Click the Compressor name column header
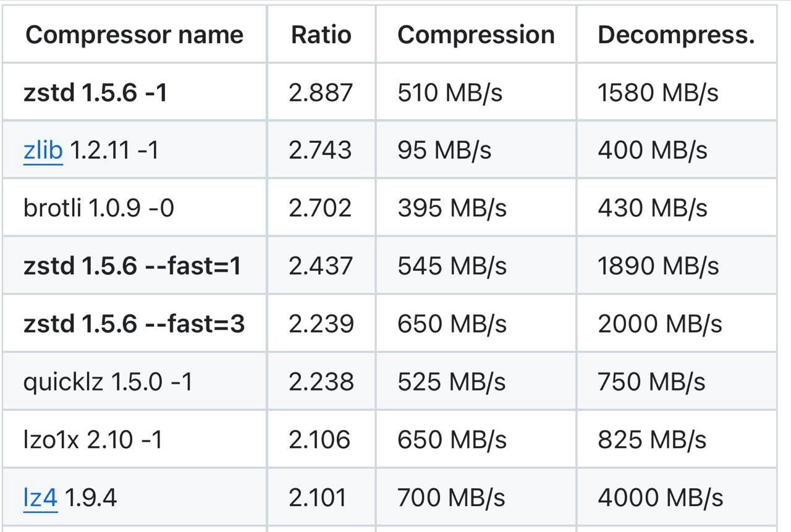Screen dimensions: 791x532 (x=134, y=35)
